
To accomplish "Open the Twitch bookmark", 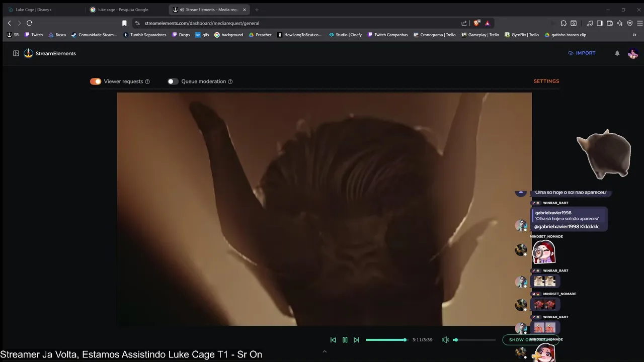I will pos(34,35).
